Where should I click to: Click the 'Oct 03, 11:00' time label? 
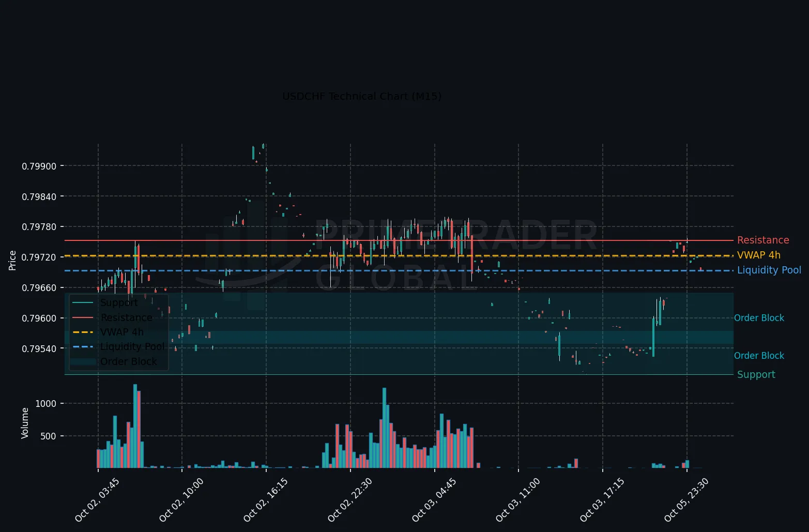[518, 500]
